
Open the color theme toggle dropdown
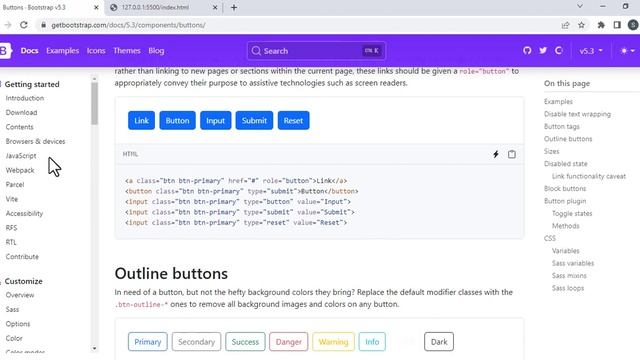click(627, 51)
